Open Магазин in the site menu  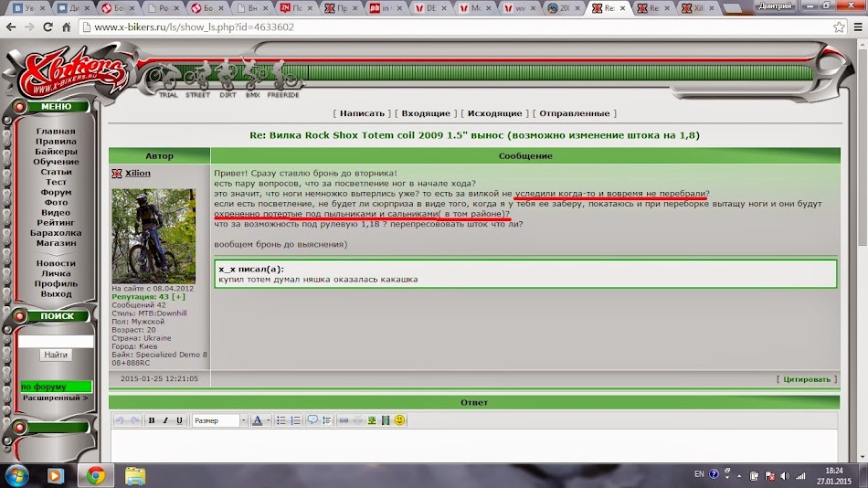tap(56, 242)
